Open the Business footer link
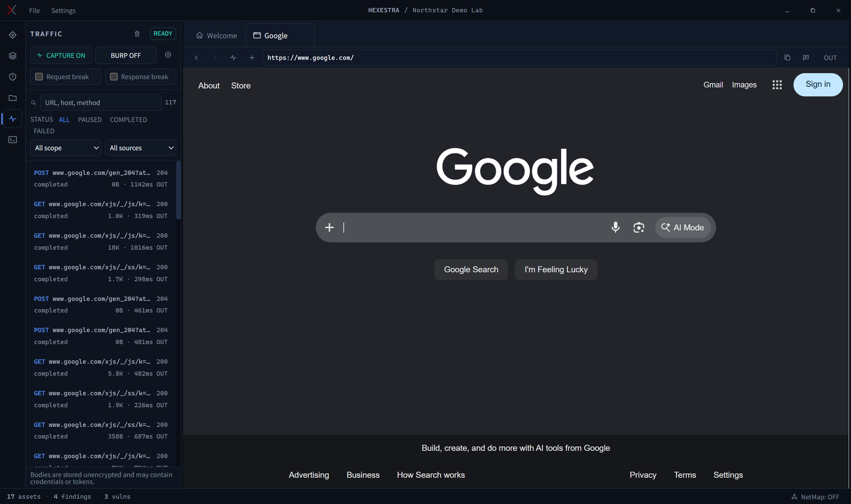This screenshot has width=851, height=504. tap(363, 475)
